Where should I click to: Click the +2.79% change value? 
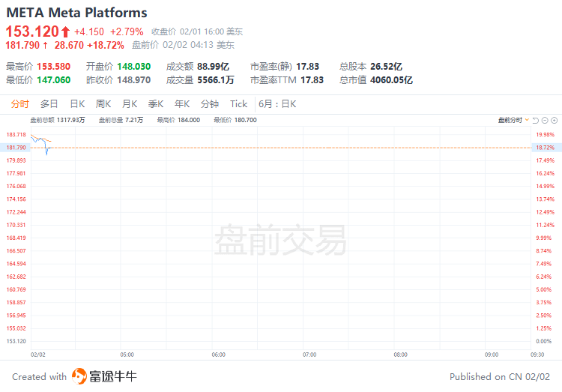coord(127,32)
